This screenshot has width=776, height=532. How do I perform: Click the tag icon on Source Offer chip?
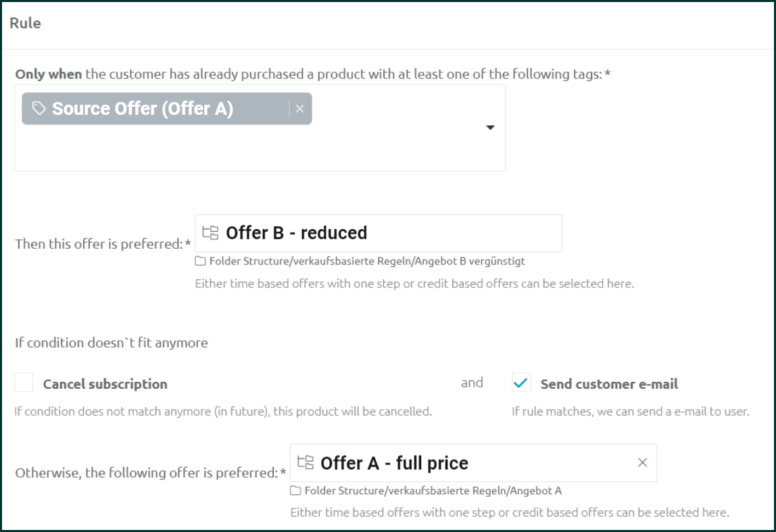[39, 108]
